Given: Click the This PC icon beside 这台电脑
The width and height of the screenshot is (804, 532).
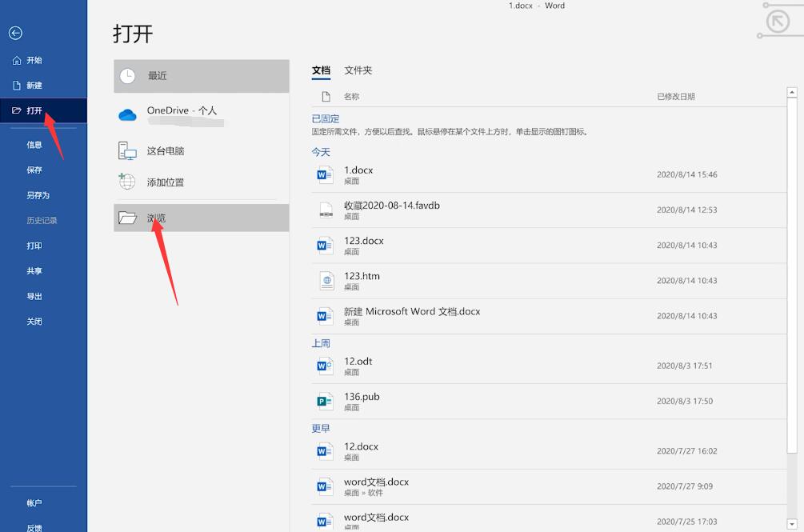Looking at the screenshot, I should (127, 150).
